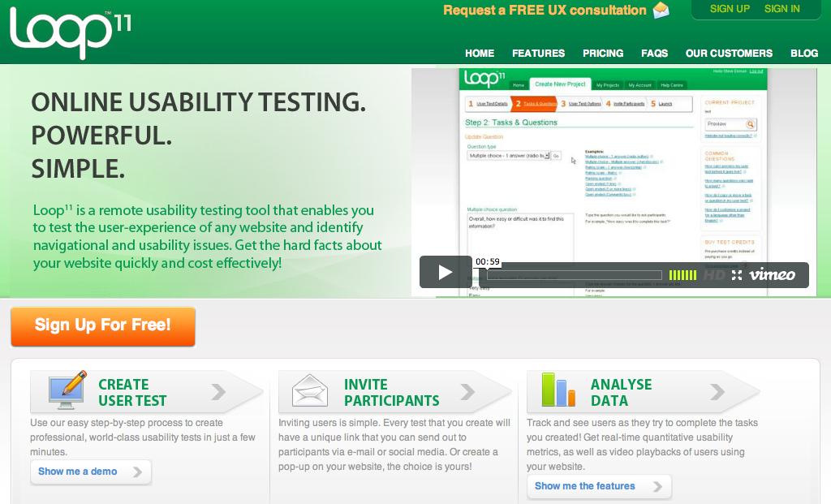Click the Analyse Data heading
This screenshot has height=504, width=831.
coord(621,392)
